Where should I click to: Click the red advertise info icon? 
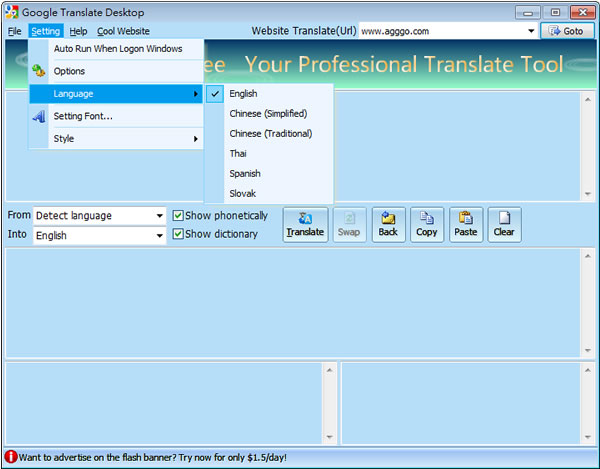pos(11,456)
